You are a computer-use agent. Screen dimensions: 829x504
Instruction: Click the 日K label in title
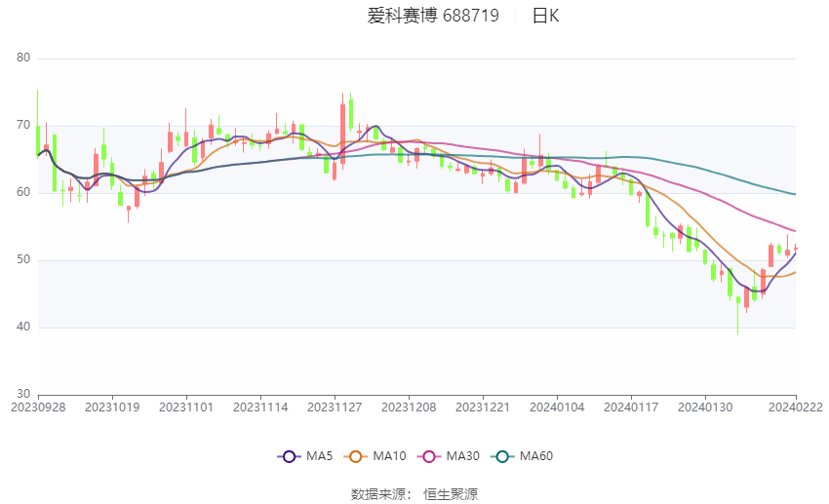545,16
